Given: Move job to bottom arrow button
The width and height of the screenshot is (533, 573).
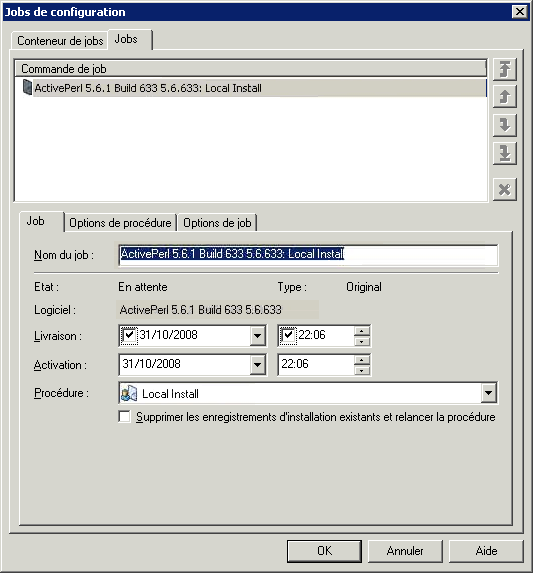Looking at the screenshot, I should point(505,153).
